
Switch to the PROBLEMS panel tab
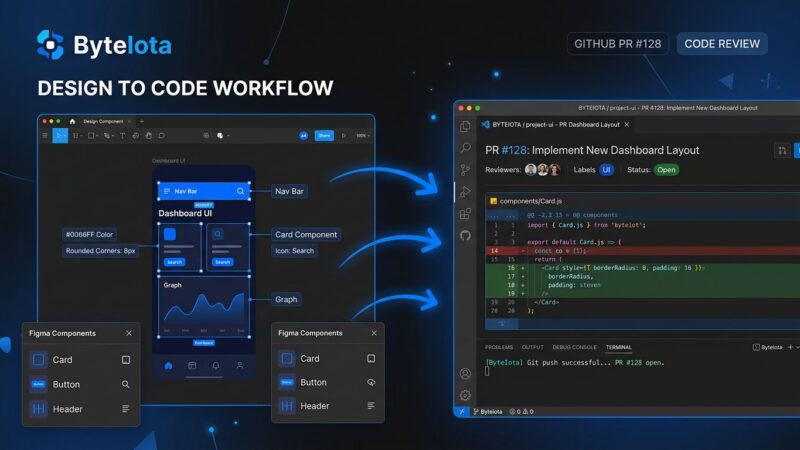coord(498,347)
